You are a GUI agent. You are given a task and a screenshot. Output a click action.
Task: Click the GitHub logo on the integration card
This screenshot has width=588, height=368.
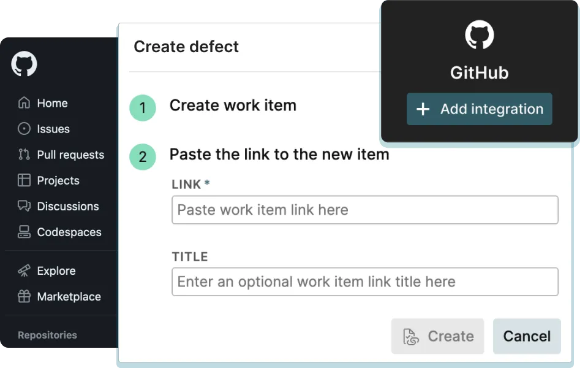(479, 35)
